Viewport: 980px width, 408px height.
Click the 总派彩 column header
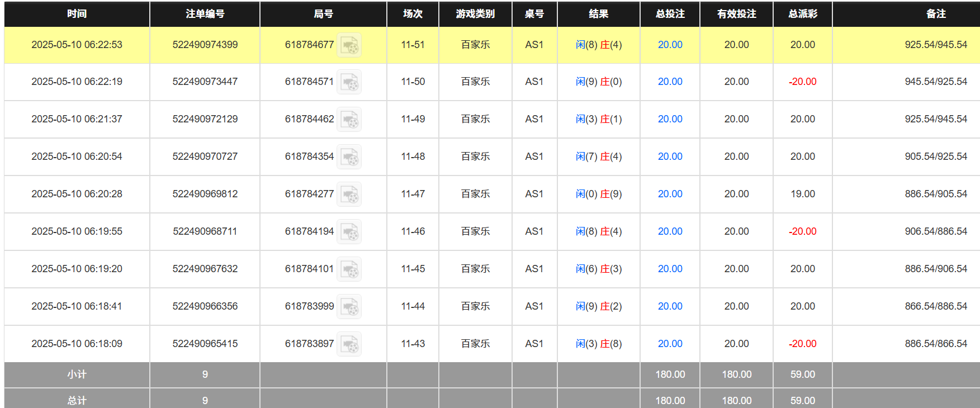pos(802,14)
